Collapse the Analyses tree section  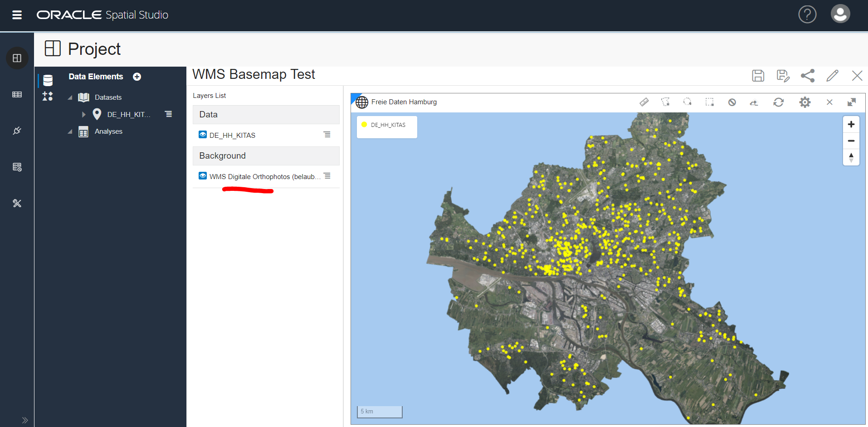click(x=70, y=131)
